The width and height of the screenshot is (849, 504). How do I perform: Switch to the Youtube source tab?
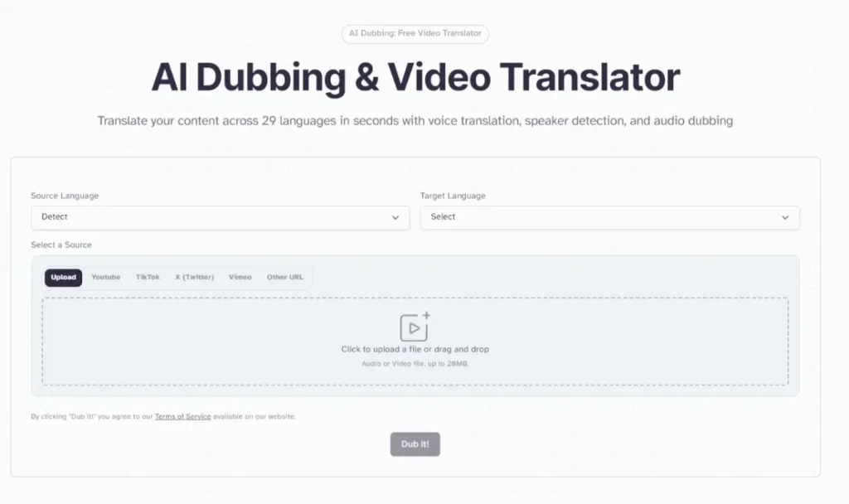[x=105, y=277]
